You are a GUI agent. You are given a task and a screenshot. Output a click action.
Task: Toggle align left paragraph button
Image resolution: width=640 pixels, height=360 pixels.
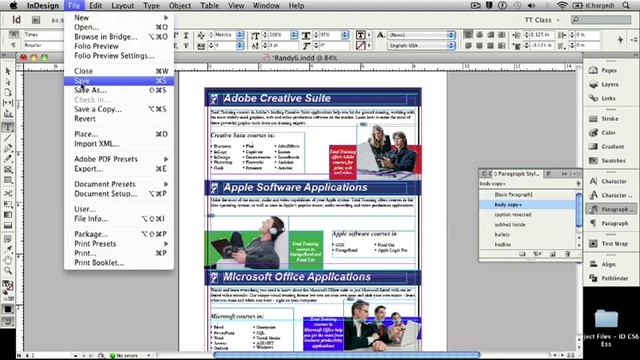(x=468, y=35)
